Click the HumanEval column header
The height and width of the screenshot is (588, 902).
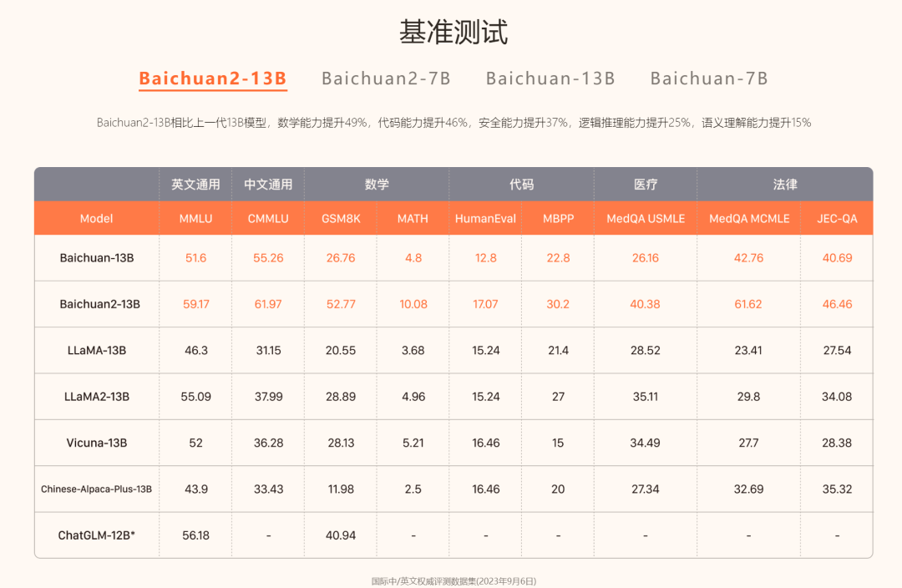point(485,219)
